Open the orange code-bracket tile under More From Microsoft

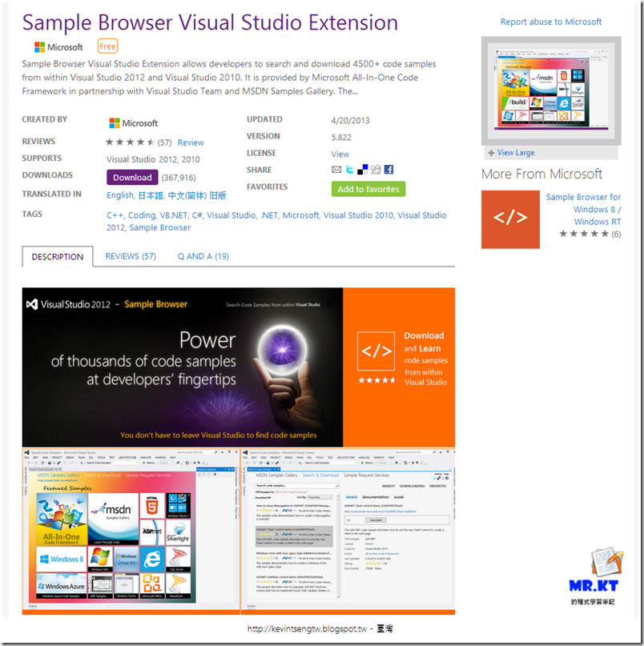[510, 219]
